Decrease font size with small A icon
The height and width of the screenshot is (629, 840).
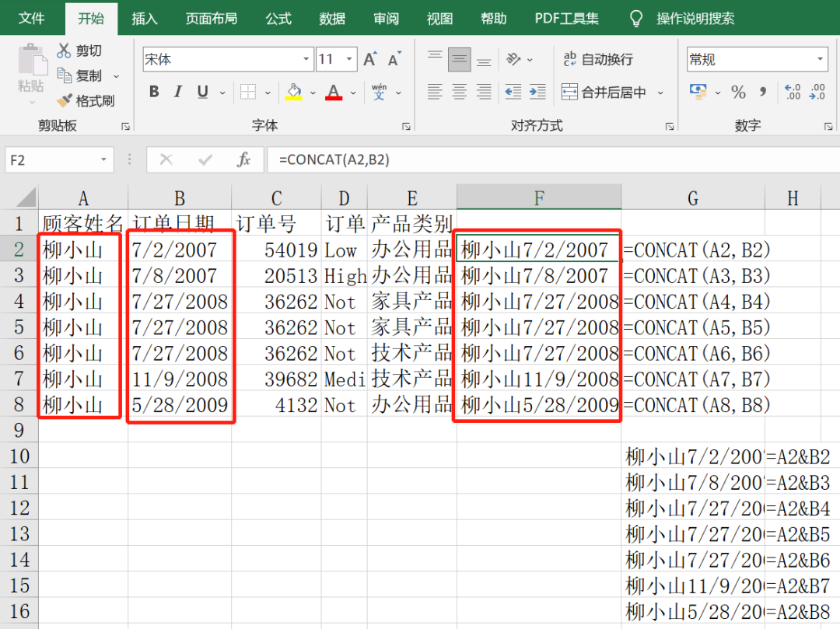(x=394, y=59)
